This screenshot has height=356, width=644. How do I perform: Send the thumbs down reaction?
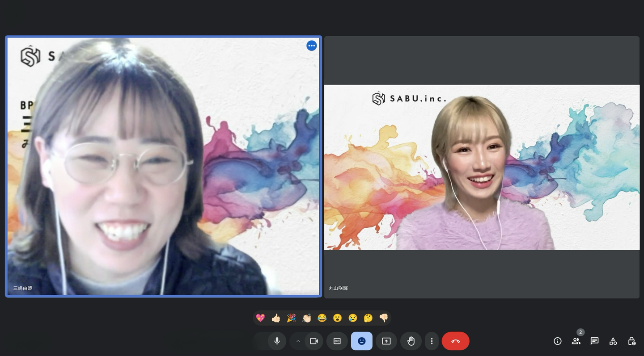coord(384,318)
